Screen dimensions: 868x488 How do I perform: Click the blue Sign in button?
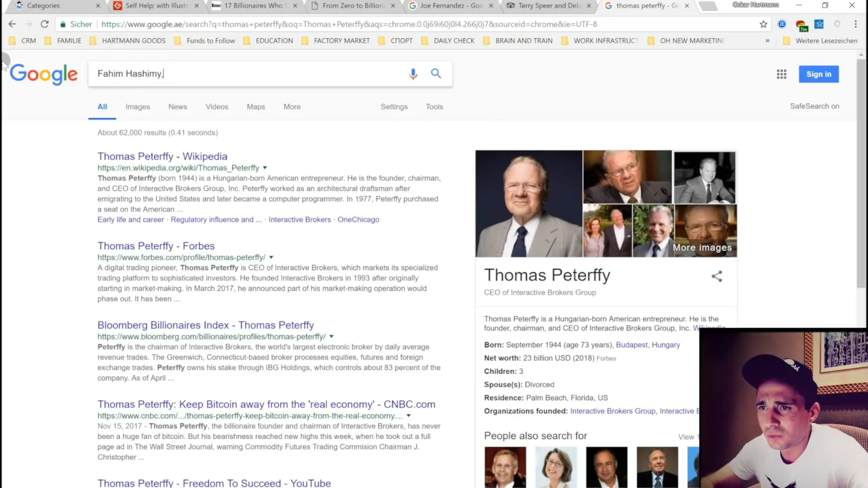pos(819,74)
